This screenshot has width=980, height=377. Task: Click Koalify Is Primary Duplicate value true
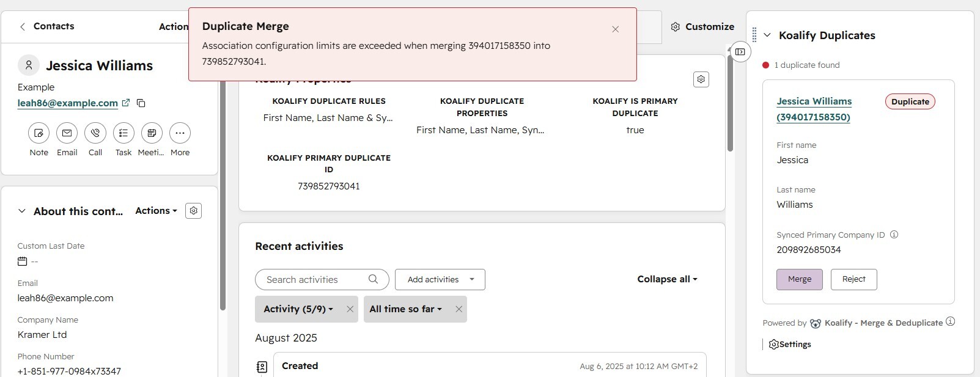pos(635,130)
